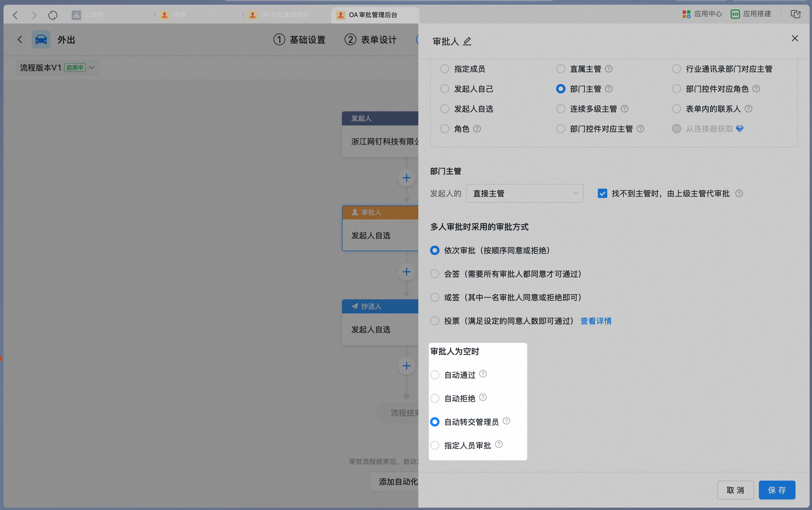The image size is (812, 510).
Task: Add node with plus below 发起人
Action: (x=407, y=178)
